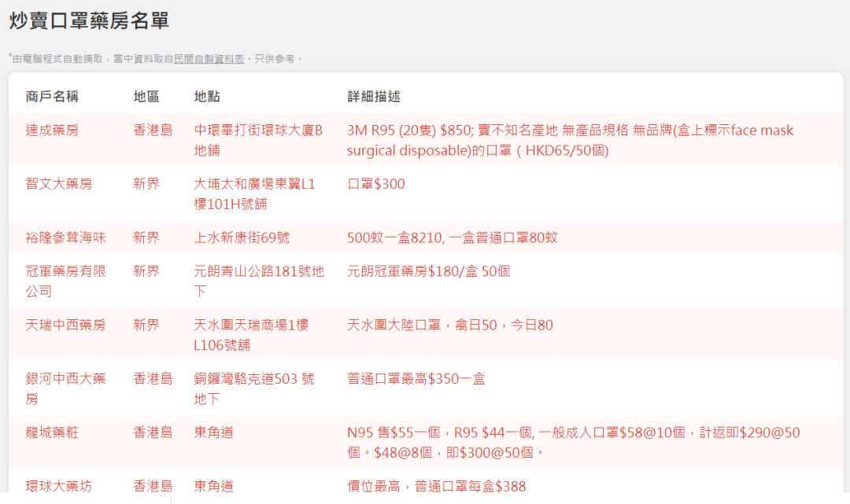
Task: Open the 民間自製資料表 source link
Action: coord(209,59)
